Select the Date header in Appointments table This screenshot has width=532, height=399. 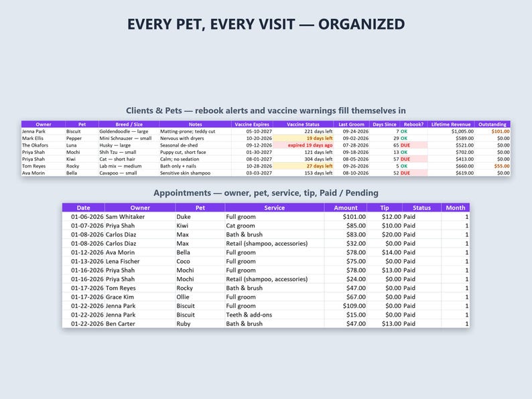click(x=84, y=208)
